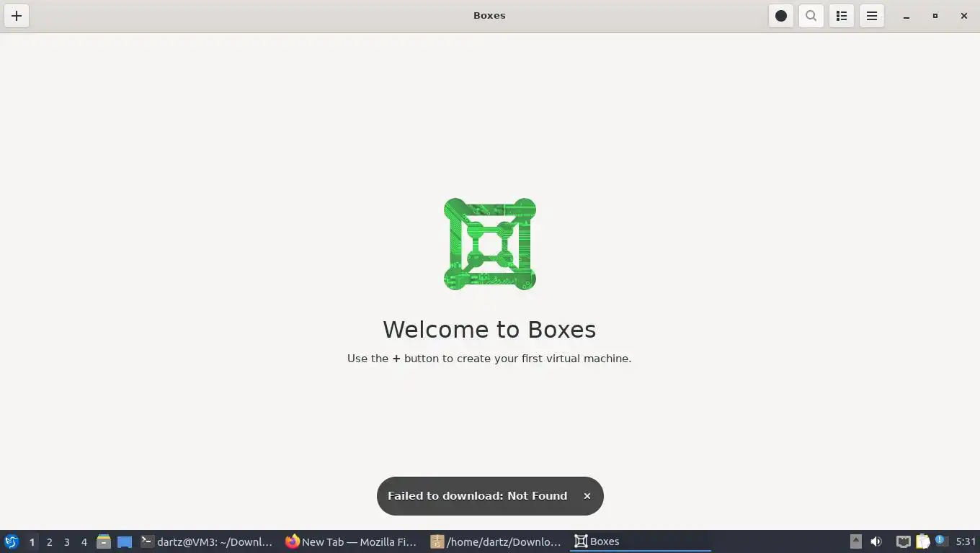Maximize or restore the Boxes window

coord(935,16)
